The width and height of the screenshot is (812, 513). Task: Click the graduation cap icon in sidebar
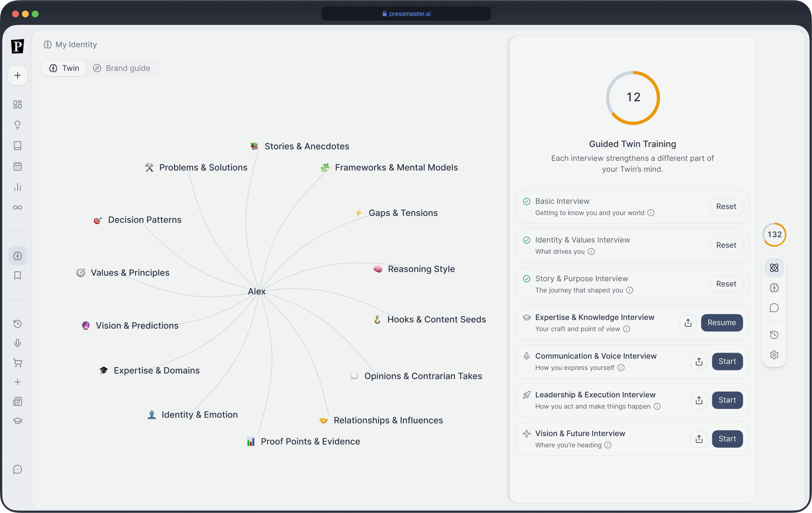(x=18, y=421)
